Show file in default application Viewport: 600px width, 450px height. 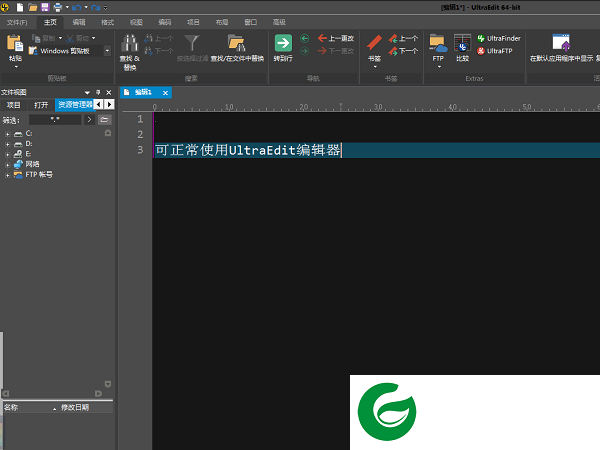click(x=561, y=48)
